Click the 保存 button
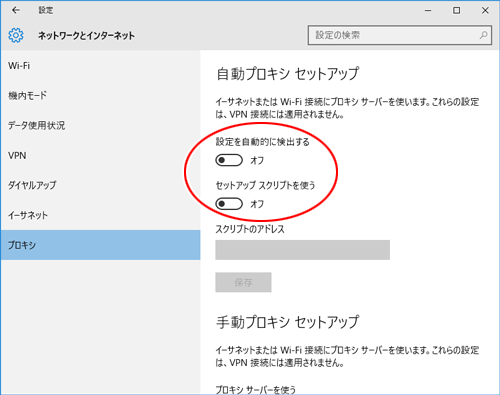500x395 pixels. [x=243, y=282]
